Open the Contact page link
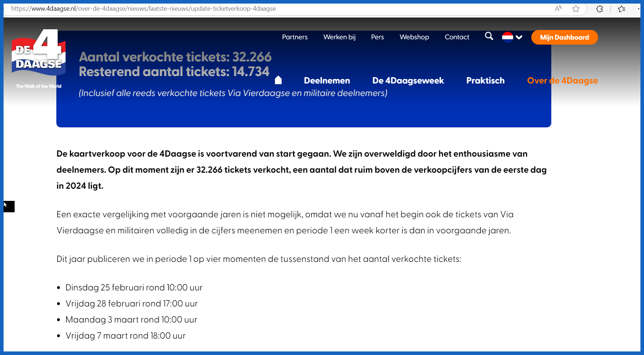This screenshot has width=644, height=355. tap(457, 37)
